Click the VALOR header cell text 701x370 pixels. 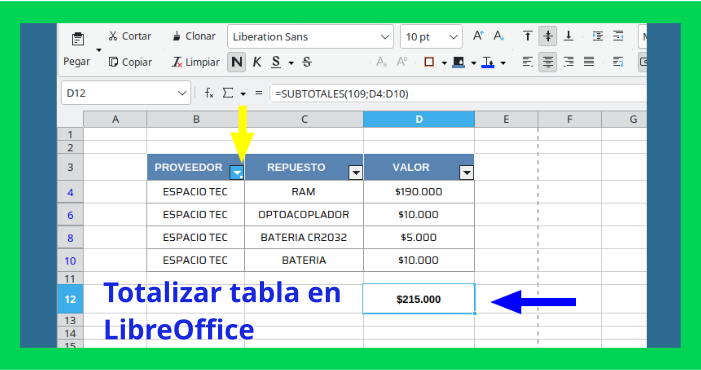[x=411, y=168]
